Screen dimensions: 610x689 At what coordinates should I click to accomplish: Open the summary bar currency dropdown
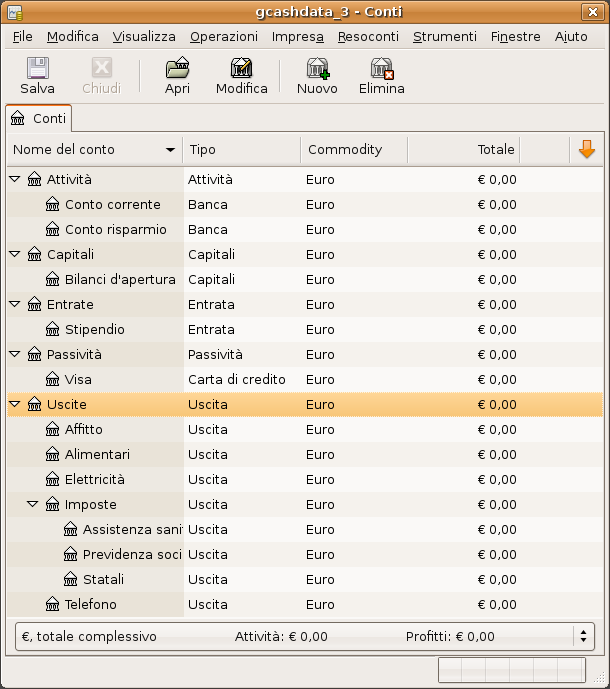click(x=583, y=636)
